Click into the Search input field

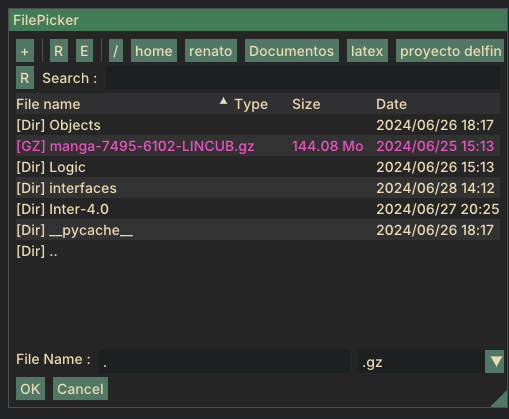click(303, 78)
